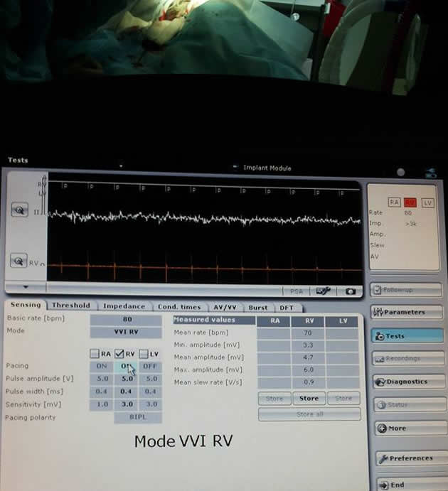
Task: Open the DFT tab
Action: [287, 308]
